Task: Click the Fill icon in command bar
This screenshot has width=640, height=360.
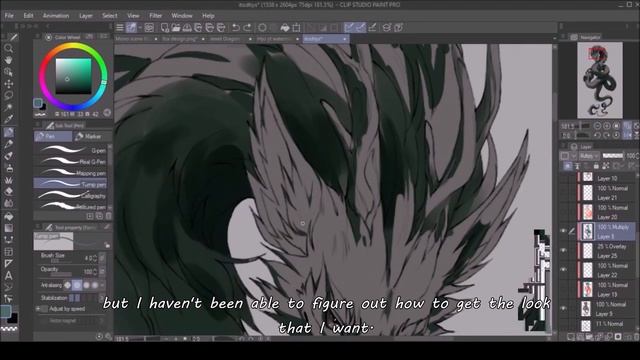Action: (285, 27)
